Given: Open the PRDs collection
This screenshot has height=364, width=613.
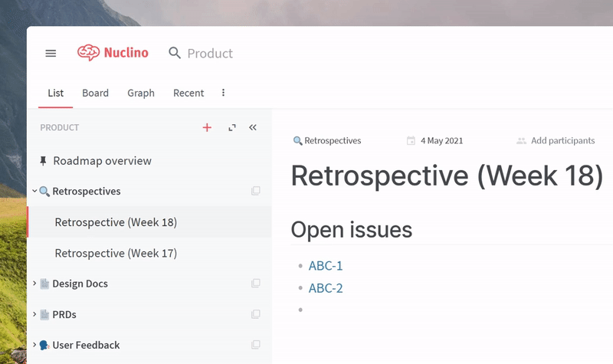Looking at the screenshot, I should pyautogui.click(x=64, y=314).
